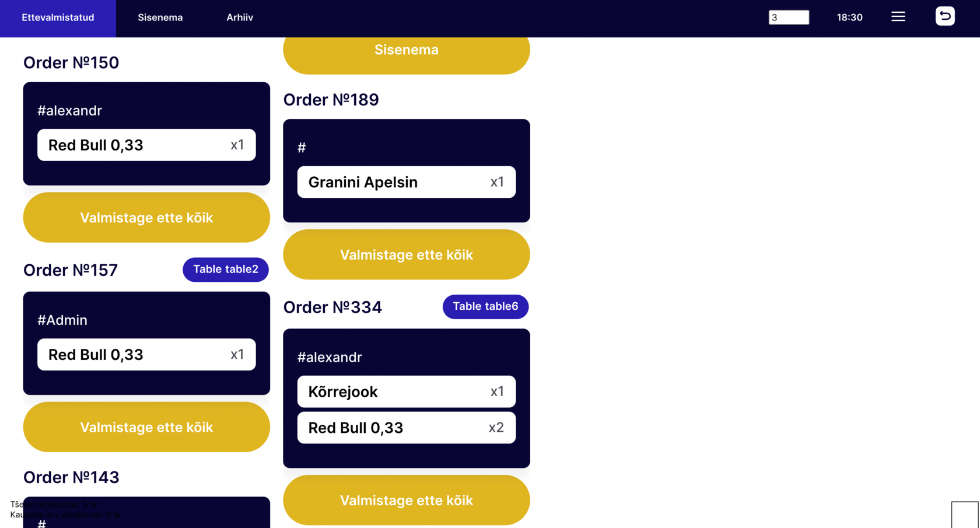Image resolution: width=980 pixels, height=528 pixels.
Task: Click the 18:30 clock display
Action: point(849,18)
